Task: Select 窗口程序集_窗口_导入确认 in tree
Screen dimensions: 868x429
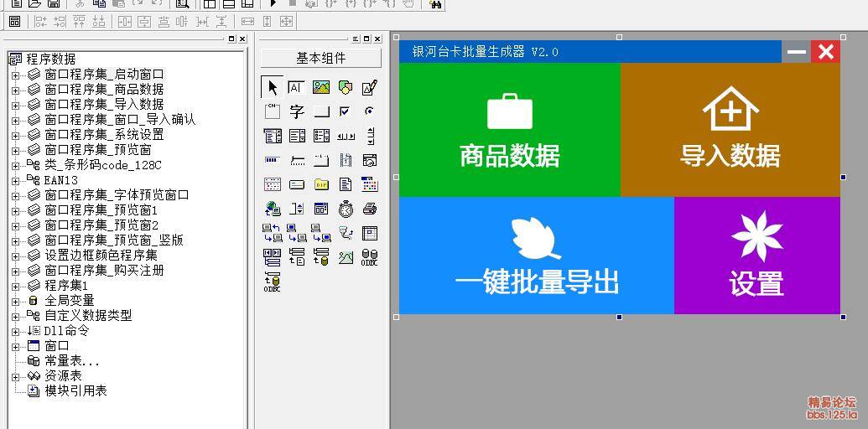Action: (x=120, y=120)
